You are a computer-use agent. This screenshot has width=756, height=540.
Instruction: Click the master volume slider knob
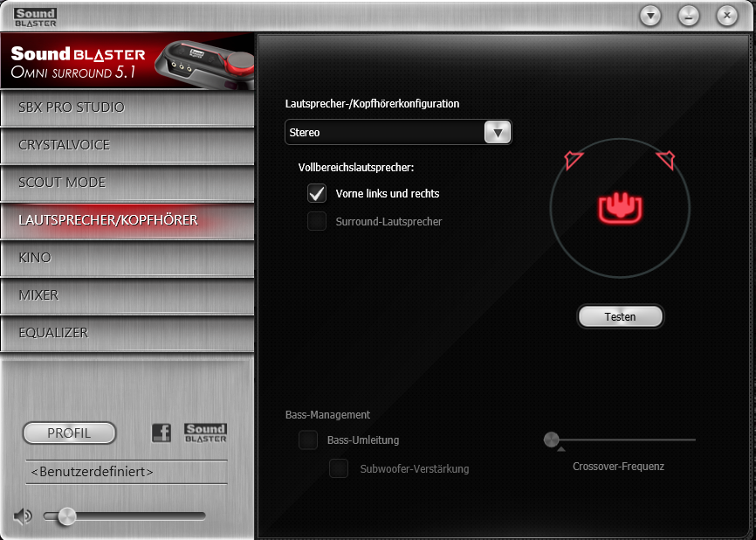[66, 516]
